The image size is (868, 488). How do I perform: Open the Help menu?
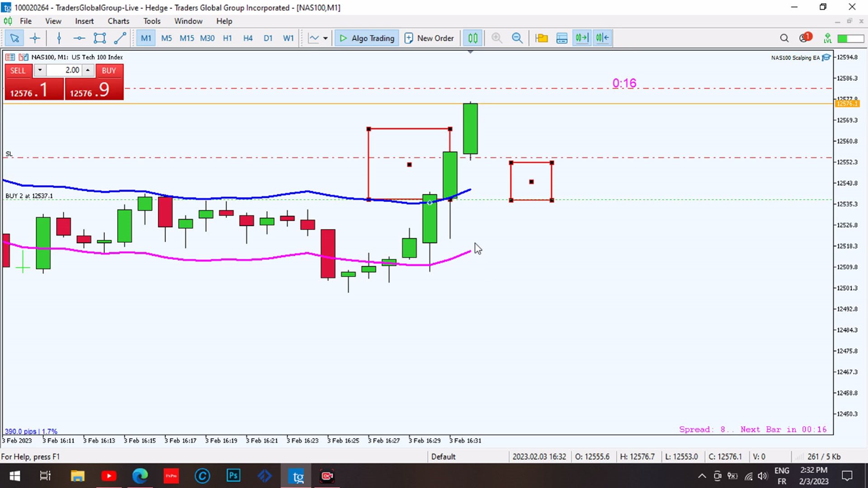[x=224, y=21]
